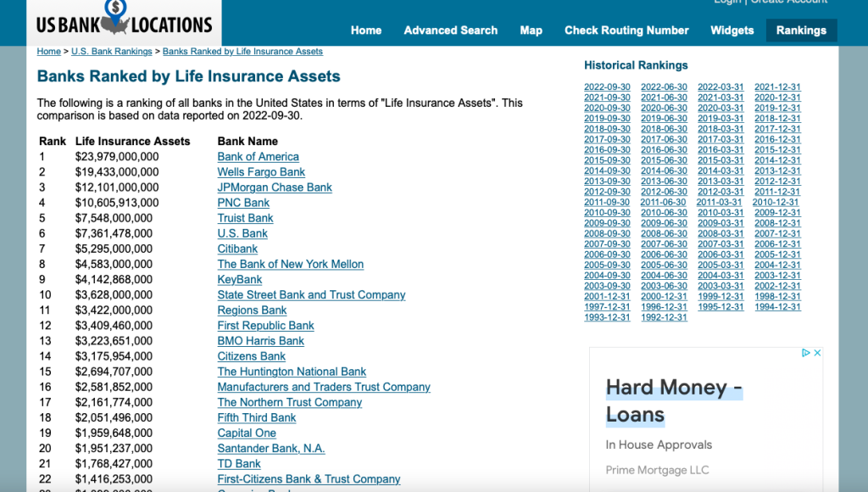
Task: Open Bank of America link
Action: point(258,157)
